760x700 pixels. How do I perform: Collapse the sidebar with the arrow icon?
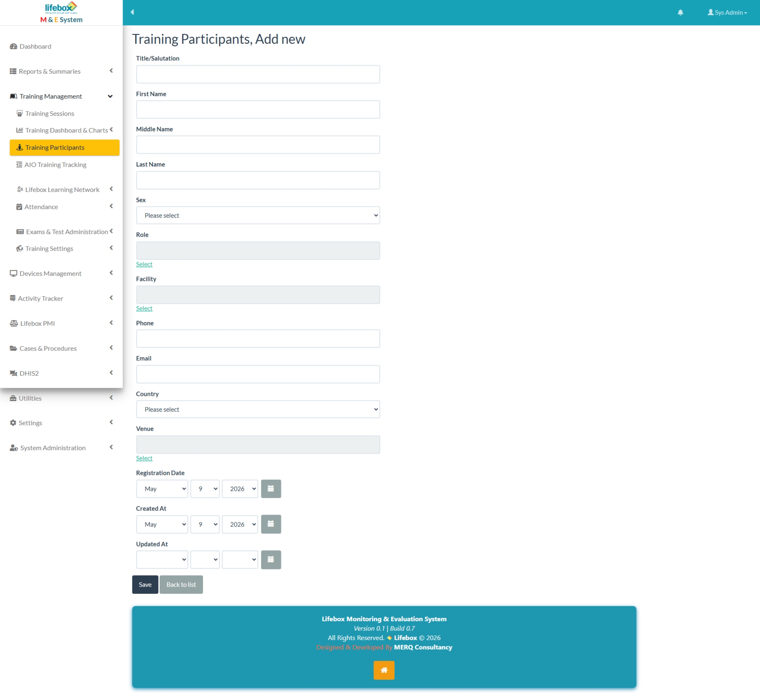pos(132,12)
